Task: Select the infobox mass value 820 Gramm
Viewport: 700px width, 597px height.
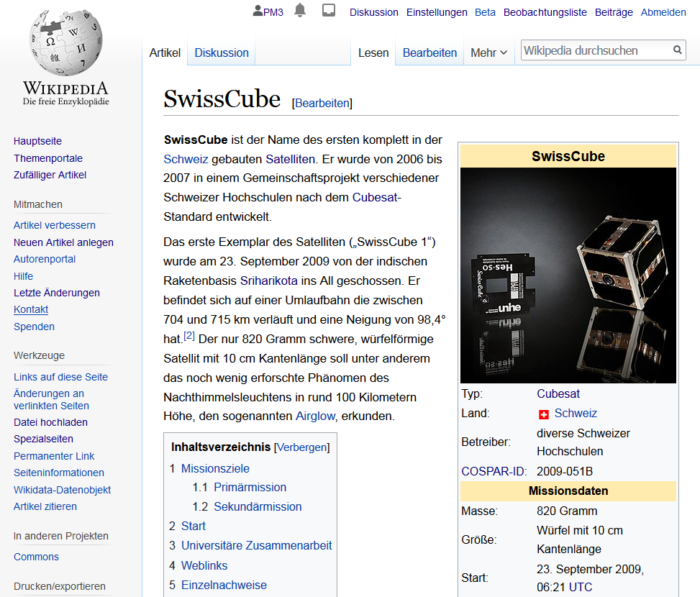Action: [567, 511]
